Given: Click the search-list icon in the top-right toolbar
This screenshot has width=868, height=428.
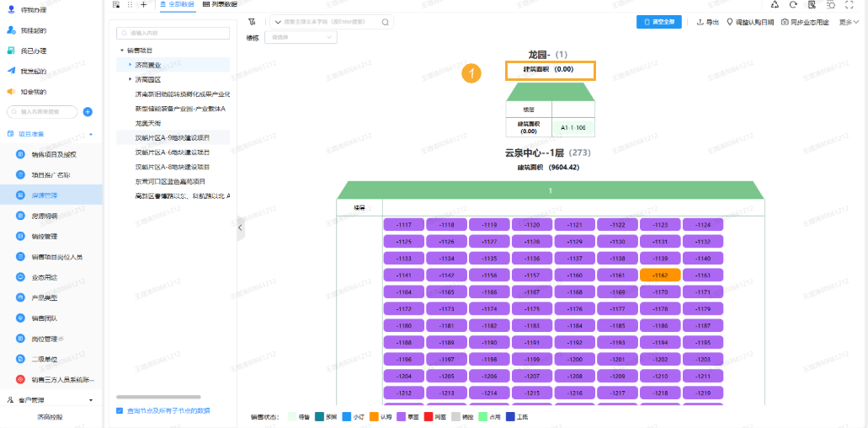Looking at the screenshot, I should pyautogui.click(x=830, y=4).
